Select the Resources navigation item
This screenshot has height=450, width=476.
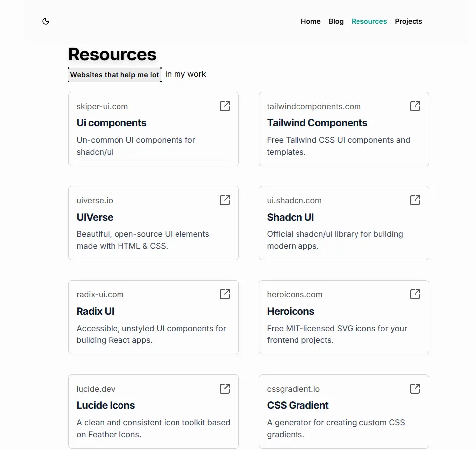369,21
